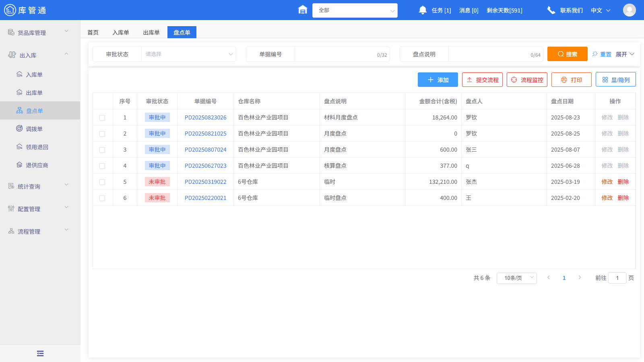This screenshot has height=362, width=644.
Task: Click the 入库单 sidebar icon
Action: [19, 74]
